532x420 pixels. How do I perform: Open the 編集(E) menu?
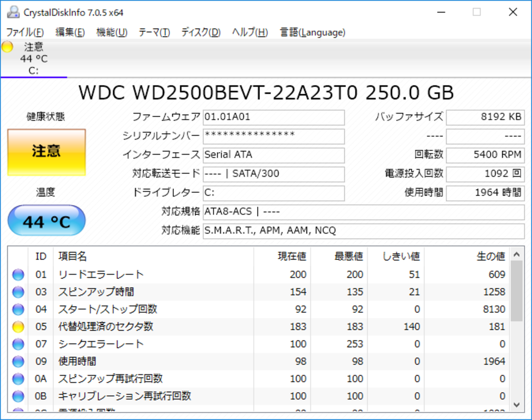tap(70, 32)
